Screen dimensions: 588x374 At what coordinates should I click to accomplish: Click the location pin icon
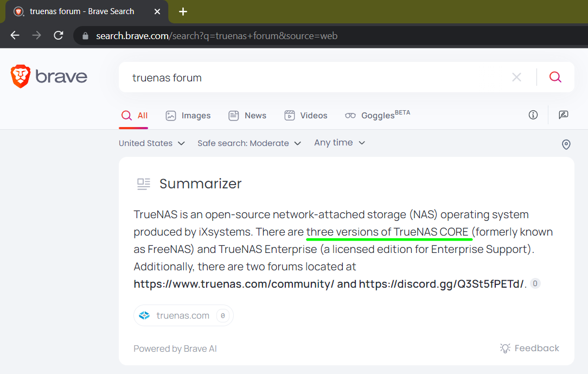pos(566,144)
